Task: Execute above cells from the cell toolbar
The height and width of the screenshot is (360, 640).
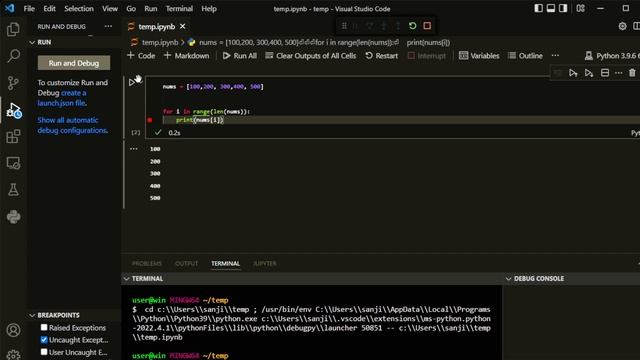Action: click(573, 73)
